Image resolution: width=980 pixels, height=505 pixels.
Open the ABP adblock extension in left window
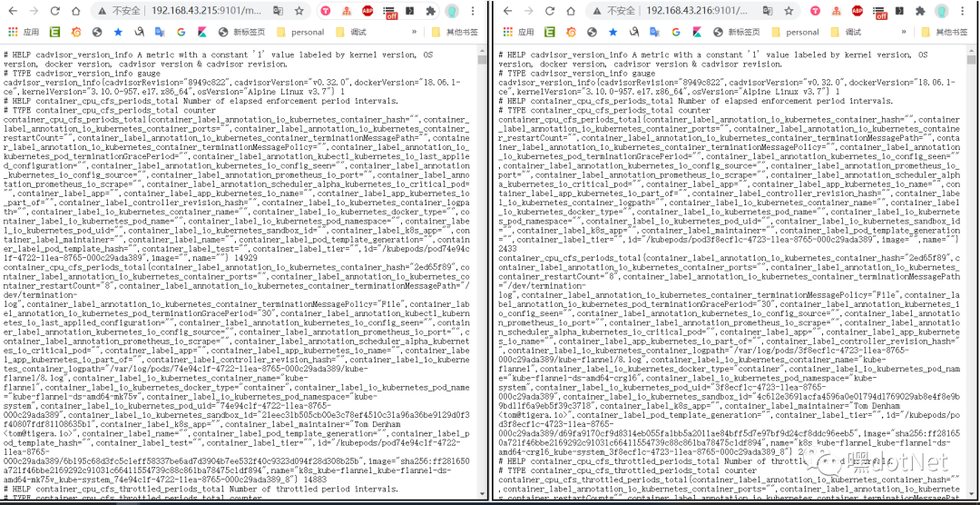(x=368, y=11)
